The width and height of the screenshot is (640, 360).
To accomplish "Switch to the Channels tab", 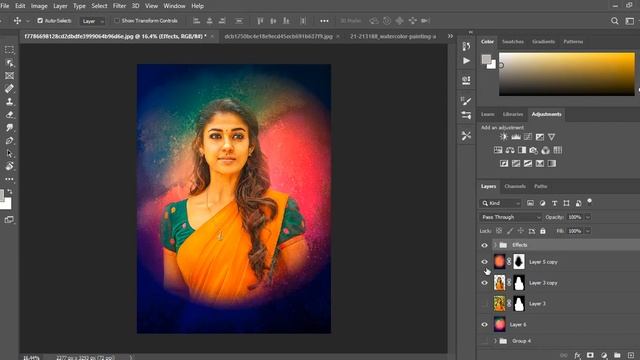I will 515,187.
